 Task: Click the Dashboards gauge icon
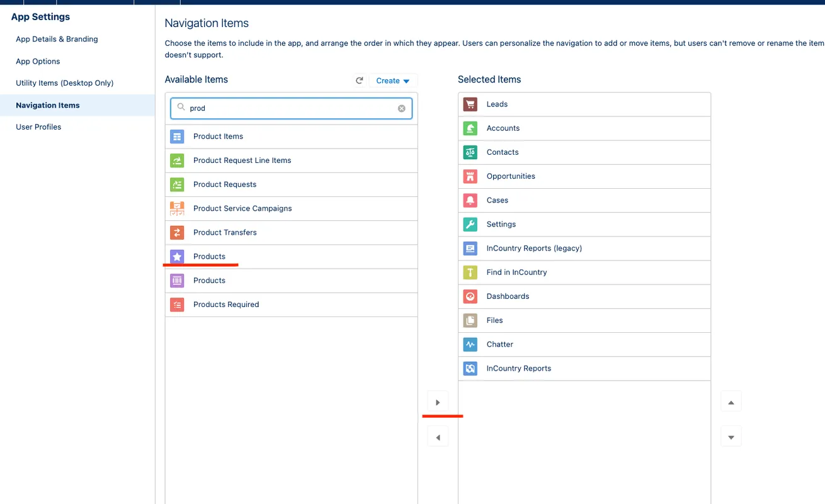470,296
